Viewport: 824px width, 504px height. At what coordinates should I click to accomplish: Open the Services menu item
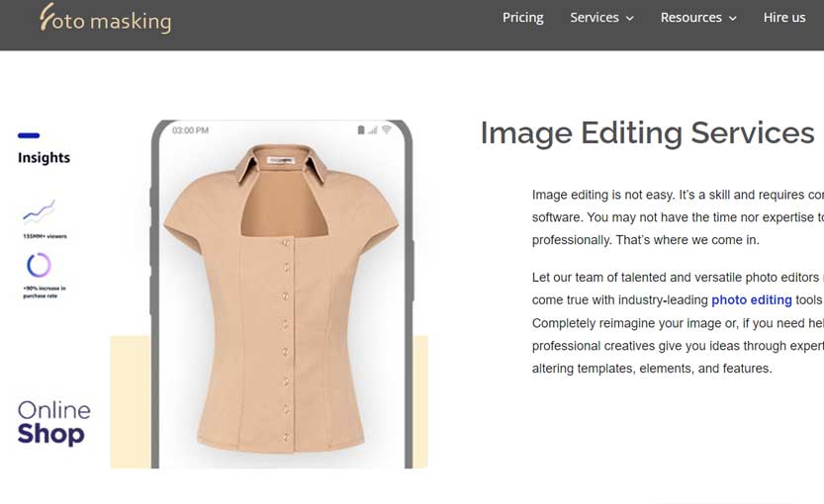tap(595, 18)
